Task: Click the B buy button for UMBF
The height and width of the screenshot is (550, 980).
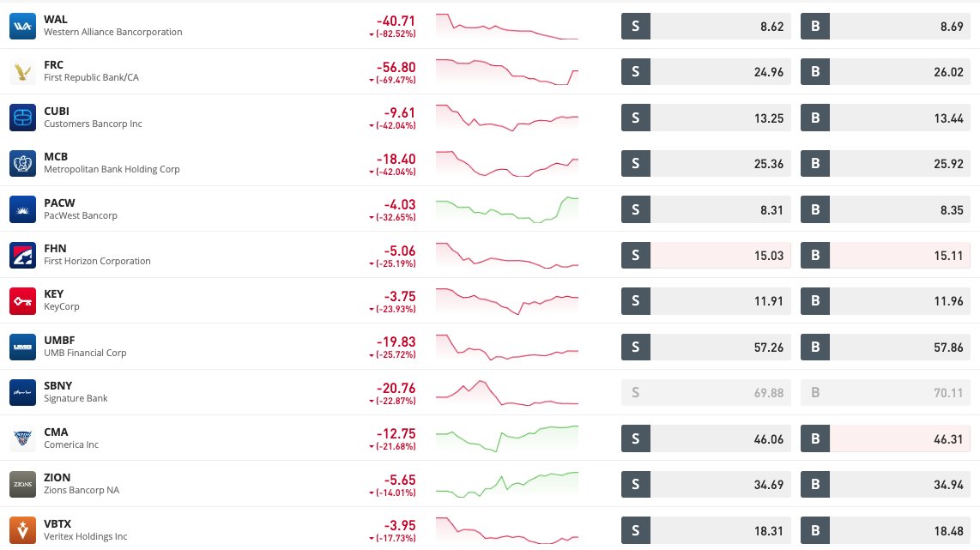Action: point(815,347)
